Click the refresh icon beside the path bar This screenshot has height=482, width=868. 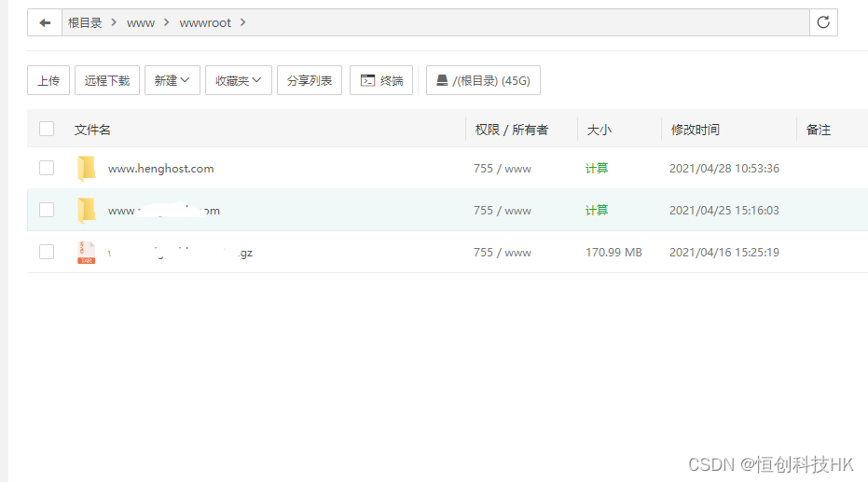click(x=823, y=22)
